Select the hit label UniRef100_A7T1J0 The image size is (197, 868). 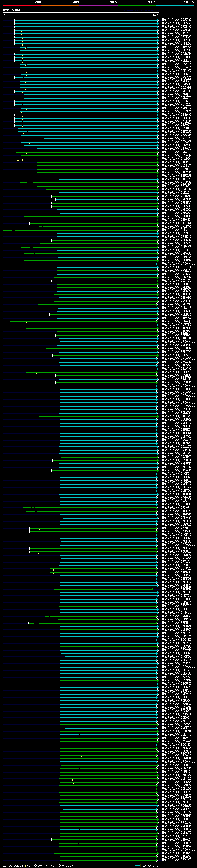point(177,836)
